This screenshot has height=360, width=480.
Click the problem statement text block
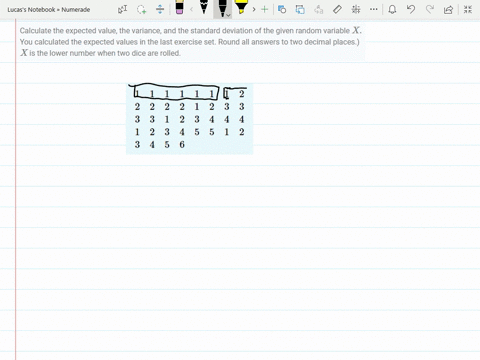190,42
